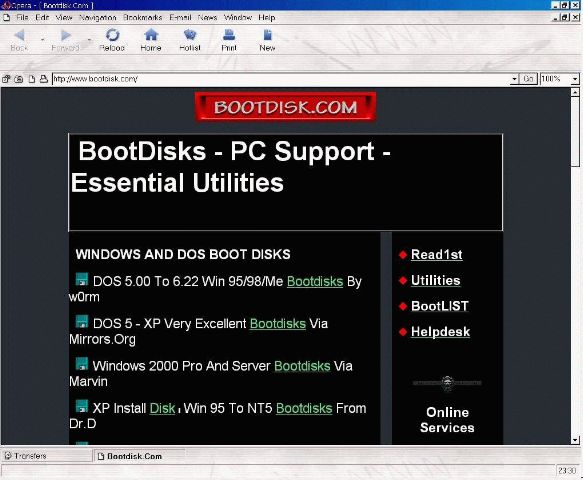The image size is (583, 480).
Task: Open the Edit menu
Action: [x=42, y=17]
